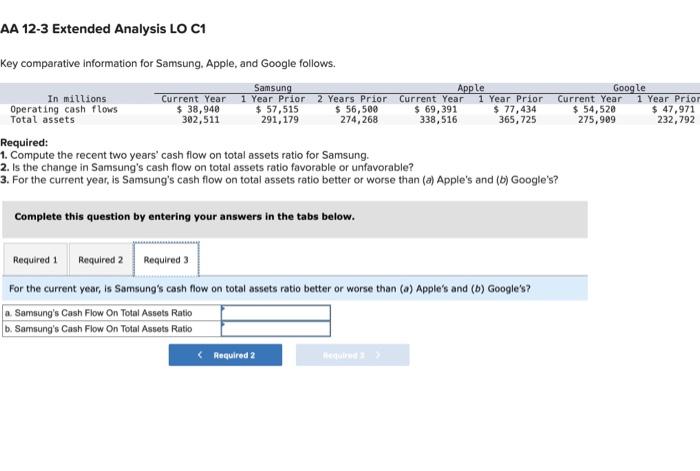Open the Required 2 tab
700x471 pixels.
click(x=100, y=260)
